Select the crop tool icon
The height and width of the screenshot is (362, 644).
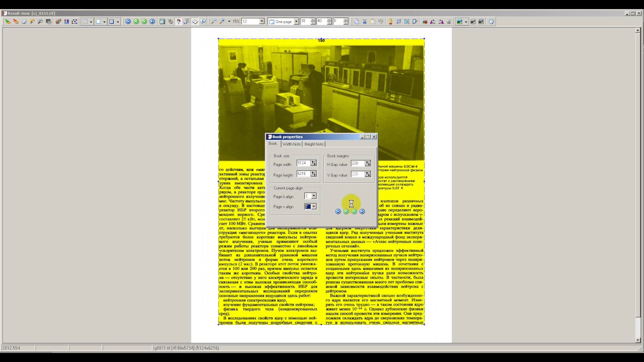coord(398,22)
